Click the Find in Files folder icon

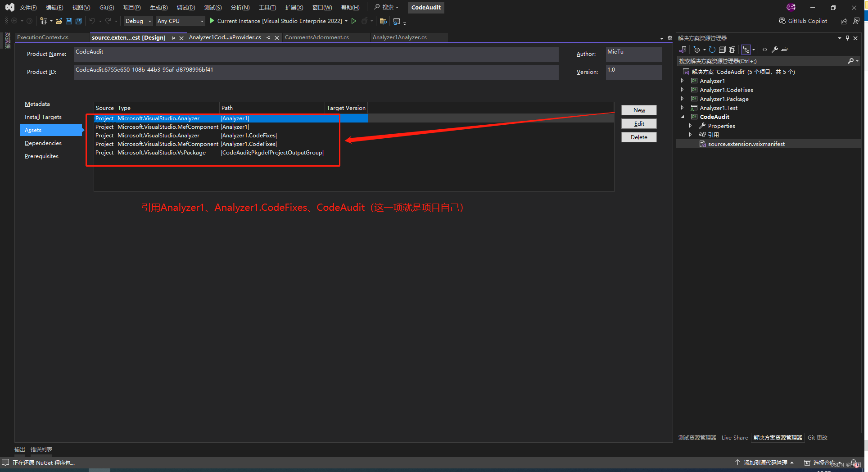pyautogui.click(x=384, y=21)
